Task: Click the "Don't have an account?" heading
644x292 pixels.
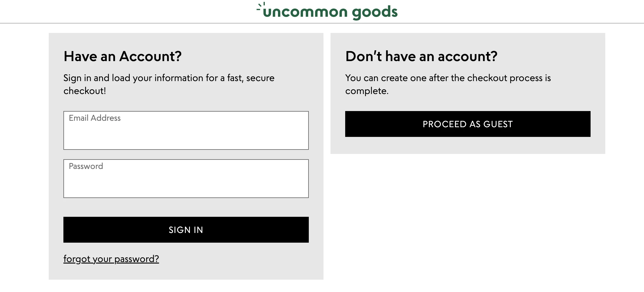Action: coord(421,56)
